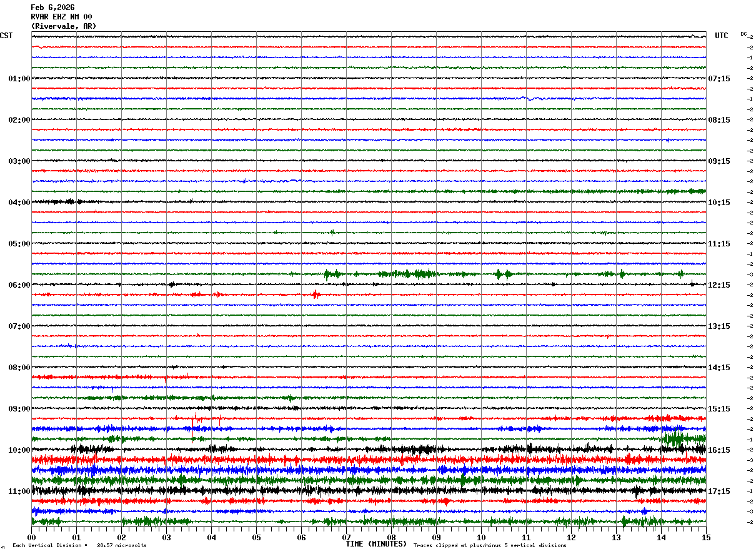Click the black seismic trace on the 10:00 CST row
Viewport: 756px width, 554px height.
(369, 449)
